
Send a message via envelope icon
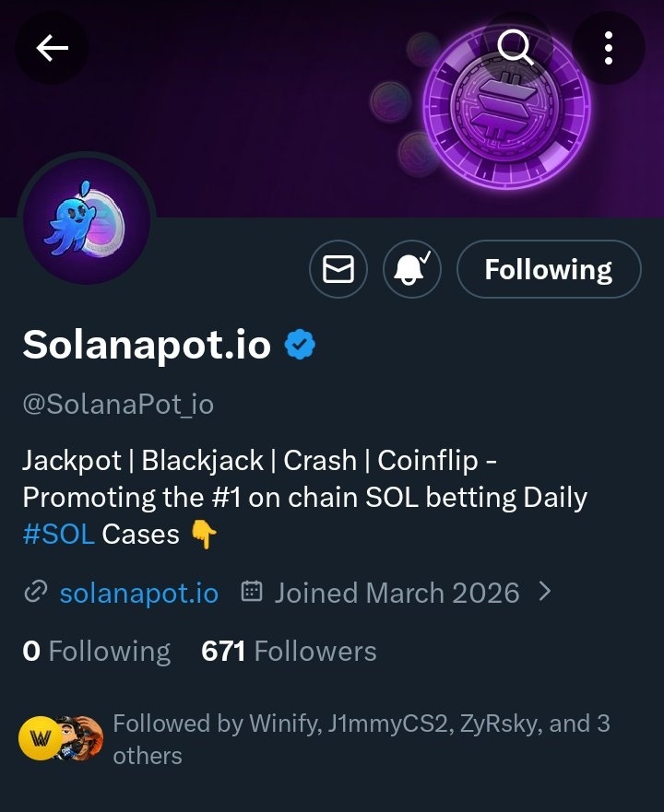click(x=338, y=269)
